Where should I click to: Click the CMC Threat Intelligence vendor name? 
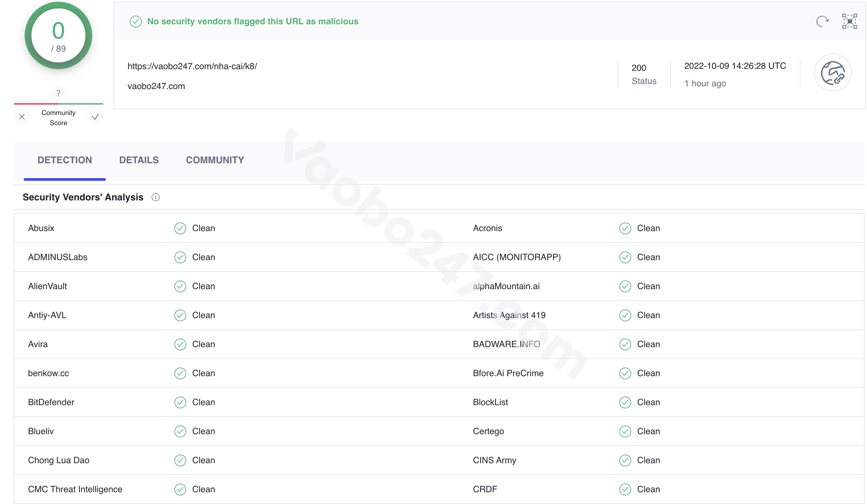pyautogui.click(x=75, y=489)
